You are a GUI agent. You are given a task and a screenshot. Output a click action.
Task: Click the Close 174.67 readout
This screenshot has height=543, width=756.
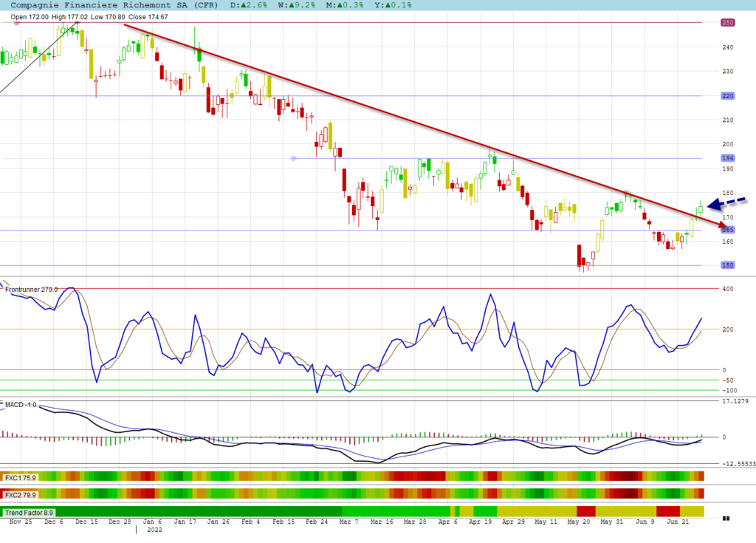tap(148, 17)
